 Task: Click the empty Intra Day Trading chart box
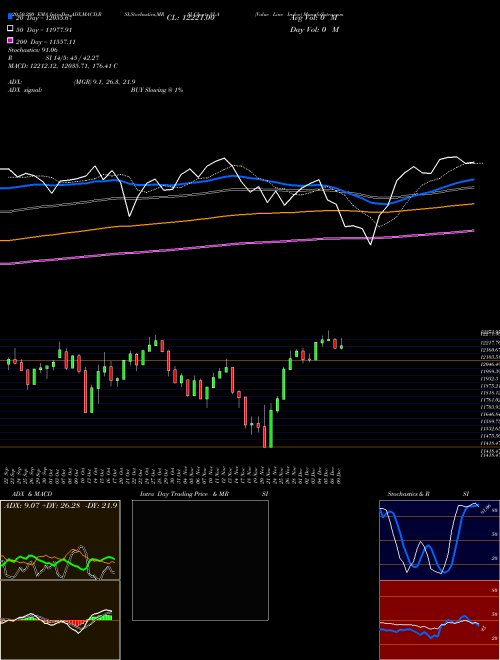click(x=200, y=560)
